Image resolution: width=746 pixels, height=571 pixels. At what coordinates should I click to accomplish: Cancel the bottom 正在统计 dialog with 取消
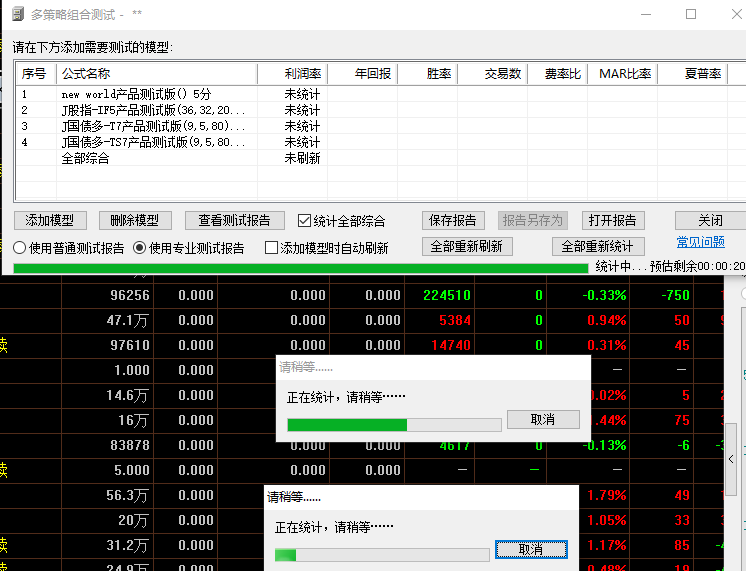[x=530, y=550]
